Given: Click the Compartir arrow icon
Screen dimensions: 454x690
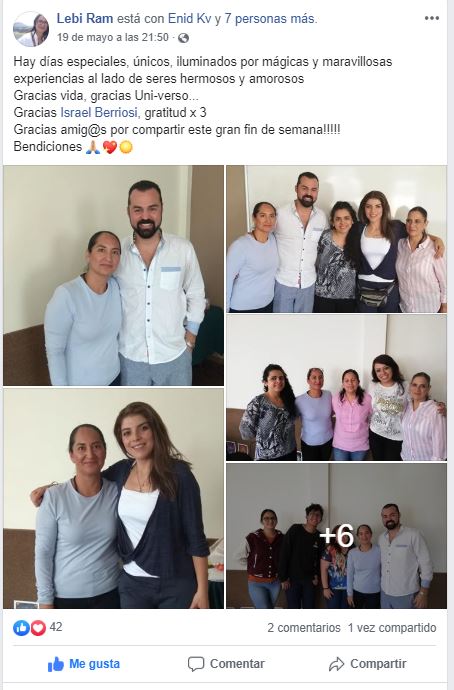Looking at the screenshot, I should tap(337, 664).
